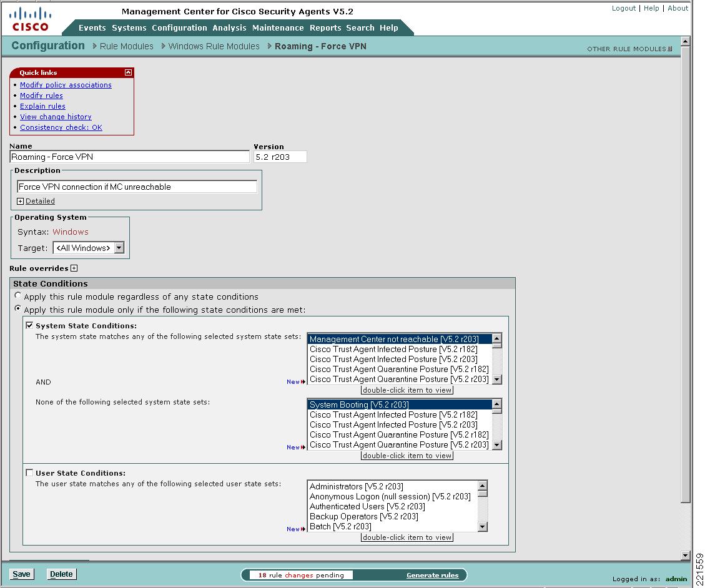705x588 pixels.
Task: Select 'Batch [V5.2 r203]' list item
Action: [x=393, y=526]
